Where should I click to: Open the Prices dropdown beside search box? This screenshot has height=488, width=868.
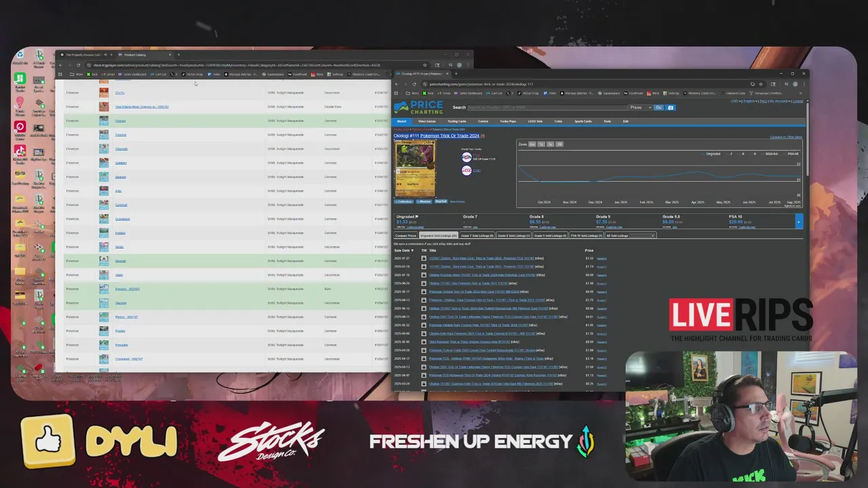[640, 108]
